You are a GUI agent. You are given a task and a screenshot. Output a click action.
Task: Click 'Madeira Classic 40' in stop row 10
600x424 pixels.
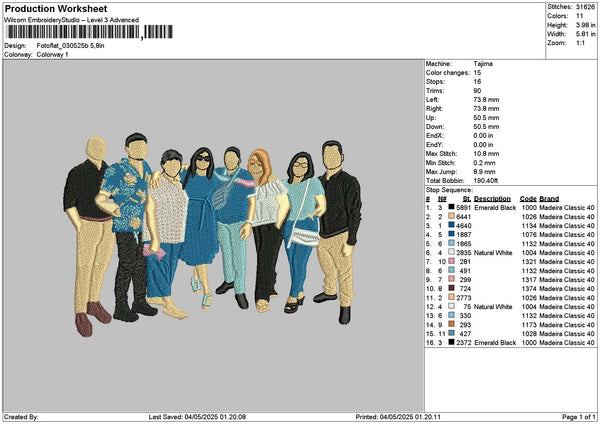click(567, 289)
